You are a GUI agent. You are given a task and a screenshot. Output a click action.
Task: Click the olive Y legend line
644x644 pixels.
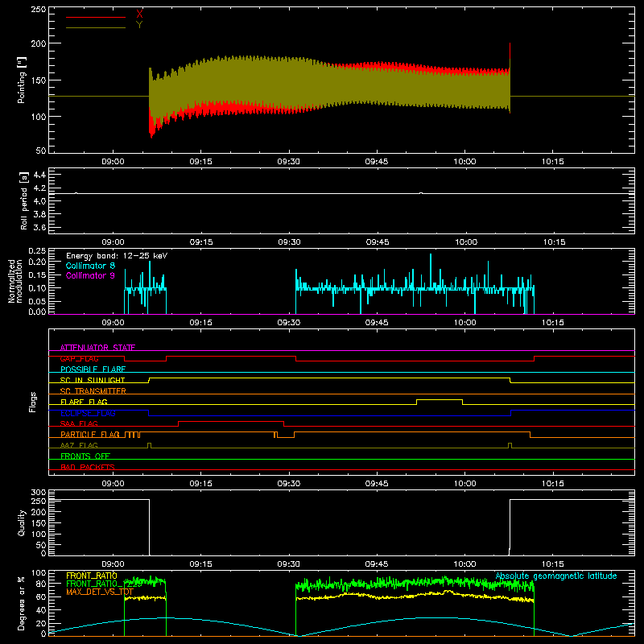(96, 27)
